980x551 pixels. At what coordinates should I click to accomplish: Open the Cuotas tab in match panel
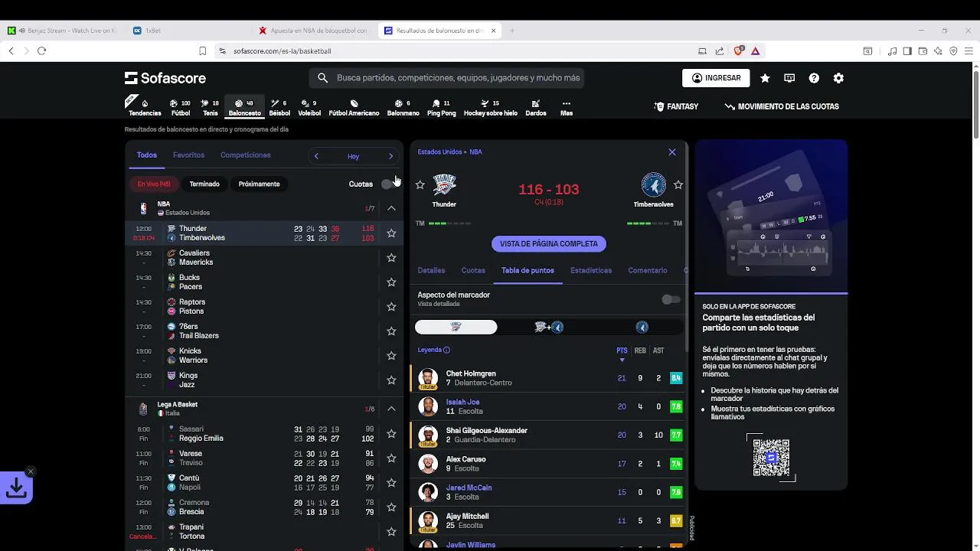(x=473, y=271)
